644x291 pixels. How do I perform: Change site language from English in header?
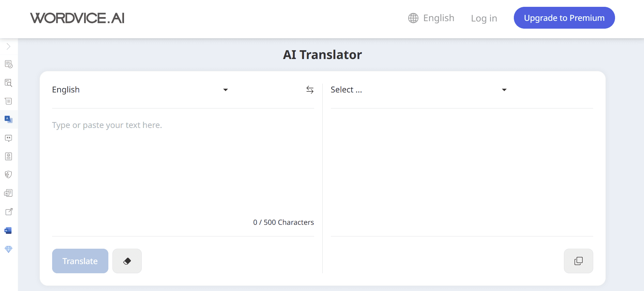[439, 18]
